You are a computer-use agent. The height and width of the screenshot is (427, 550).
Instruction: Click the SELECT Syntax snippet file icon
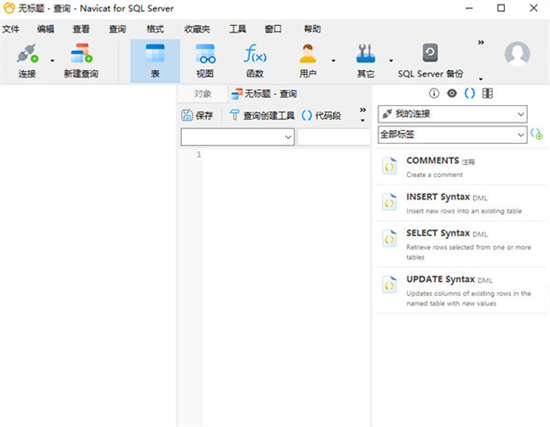pyautogui.click(x=389, y=239)
